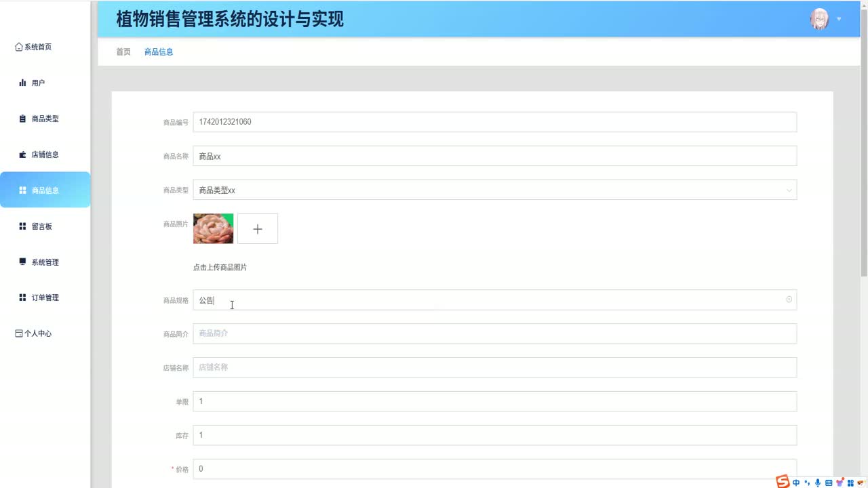Image resolution: width=868 pixels, height=488 pixels.
Task: Click the page title 植物销售管理系统的设计与实现
Action: pos(230,19)
